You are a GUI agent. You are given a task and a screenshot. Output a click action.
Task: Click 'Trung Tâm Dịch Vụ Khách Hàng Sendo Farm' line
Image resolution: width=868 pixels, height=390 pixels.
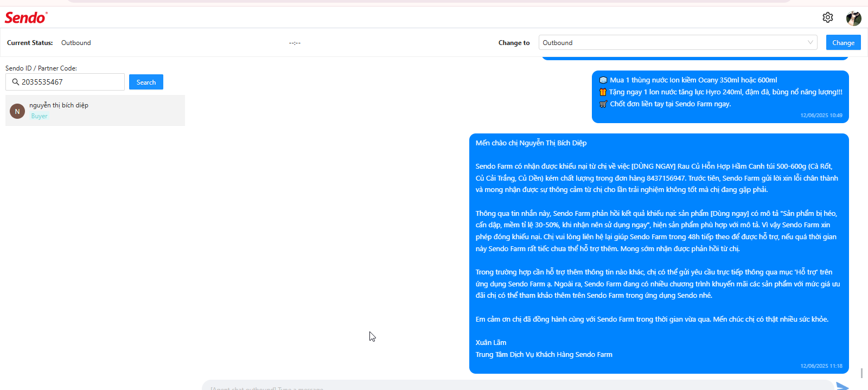[x=544, y=355]
